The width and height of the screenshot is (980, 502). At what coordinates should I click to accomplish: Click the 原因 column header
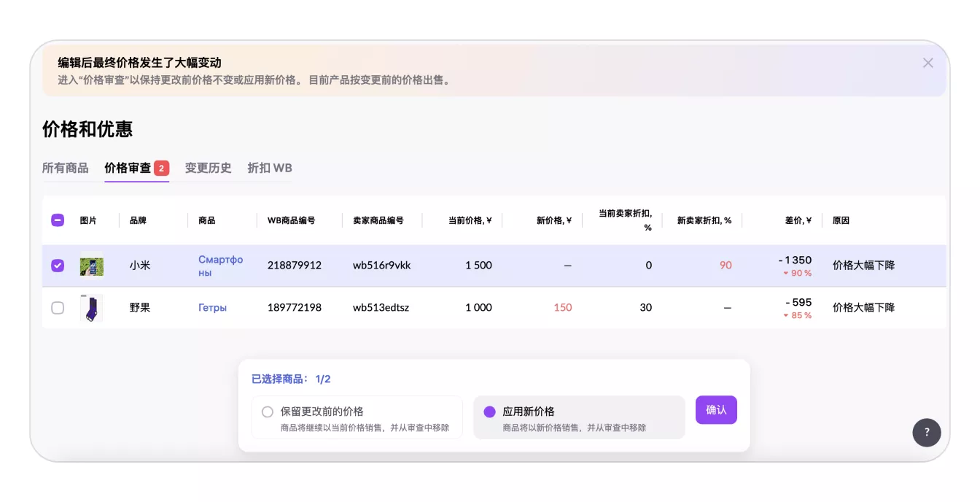(x=841, y=220)
